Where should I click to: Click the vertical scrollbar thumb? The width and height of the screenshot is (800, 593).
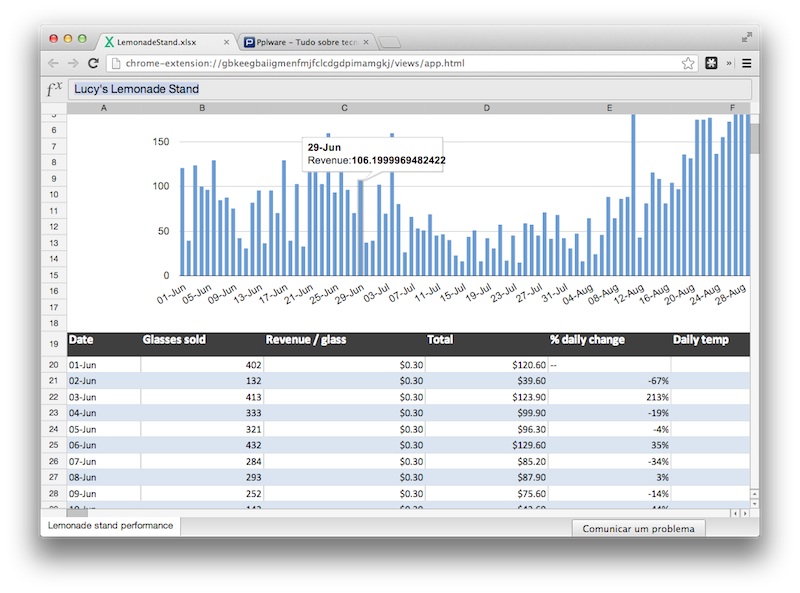(755, 138)
